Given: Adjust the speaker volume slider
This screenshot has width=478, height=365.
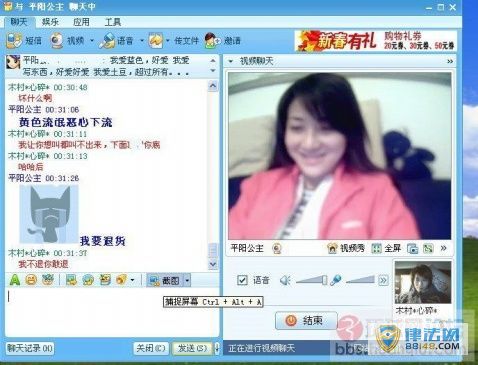Looking at the screenshot, I should click(x=311, y=280).
